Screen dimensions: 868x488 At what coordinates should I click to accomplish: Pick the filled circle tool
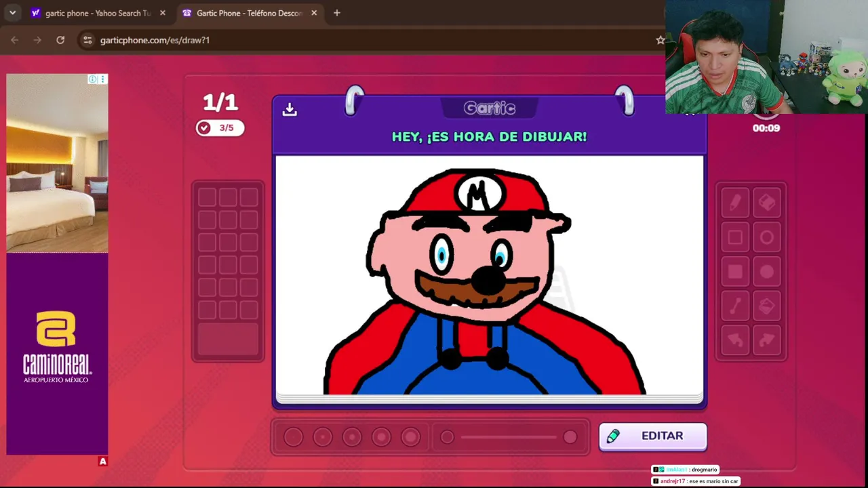pyautogui.click(x=767, y=272)
